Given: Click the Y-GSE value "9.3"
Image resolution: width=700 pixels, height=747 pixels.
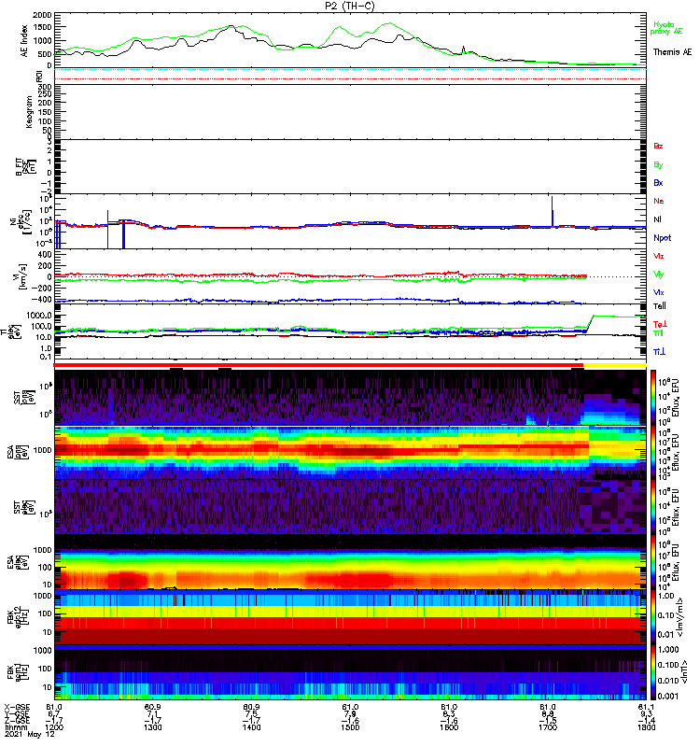Looking at the screenshot, I should (646, 714).
